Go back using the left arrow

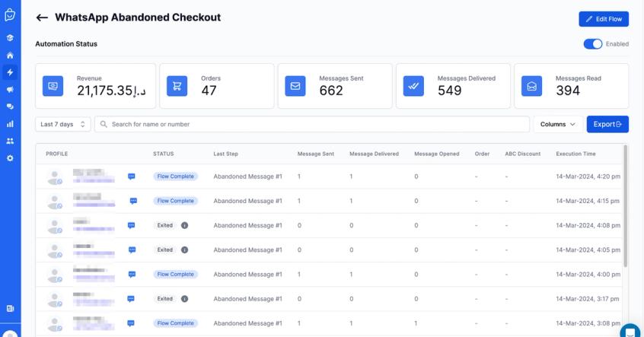point(42,17)
